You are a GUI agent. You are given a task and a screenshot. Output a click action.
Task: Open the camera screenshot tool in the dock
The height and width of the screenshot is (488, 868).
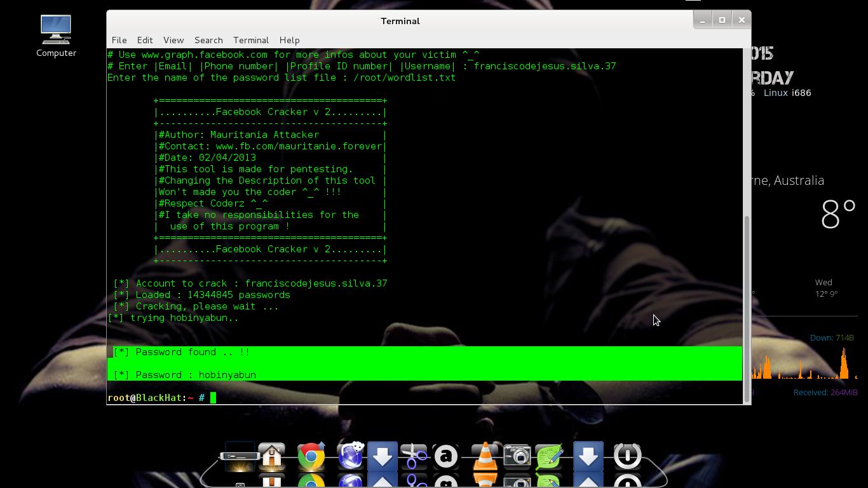tap(517, 456)
